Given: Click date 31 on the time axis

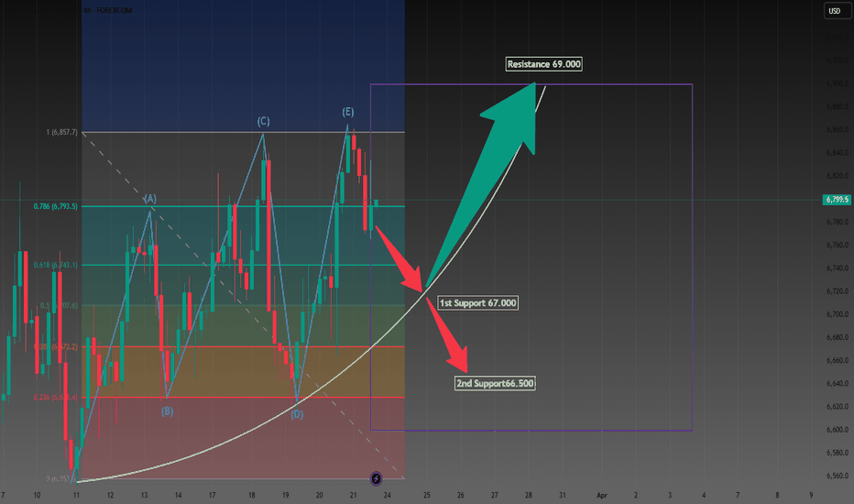Looking at the screenshot, I should (x=562, y=495).
